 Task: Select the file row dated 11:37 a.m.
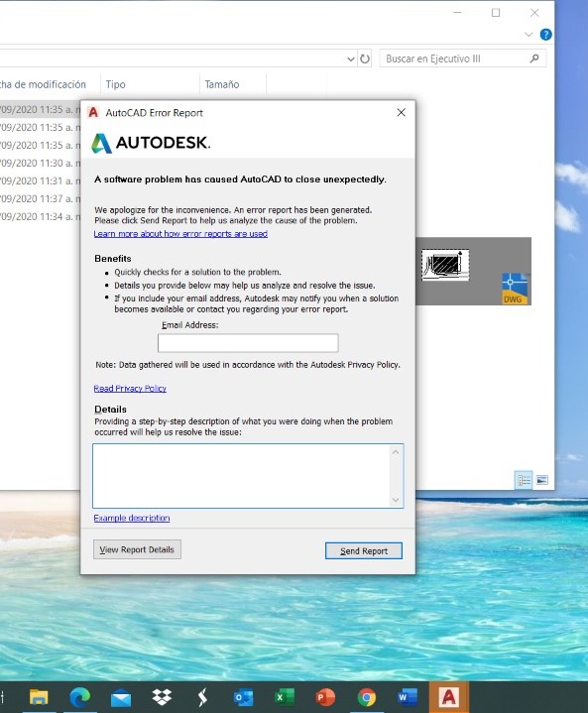point(40,198)
